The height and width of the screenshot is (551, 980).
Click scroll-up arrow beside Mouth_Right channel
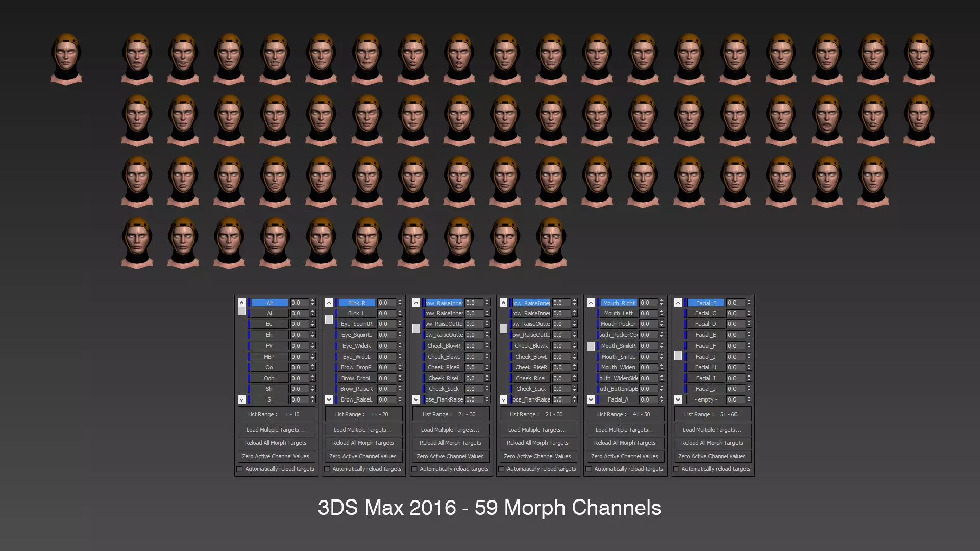point(591,303)
